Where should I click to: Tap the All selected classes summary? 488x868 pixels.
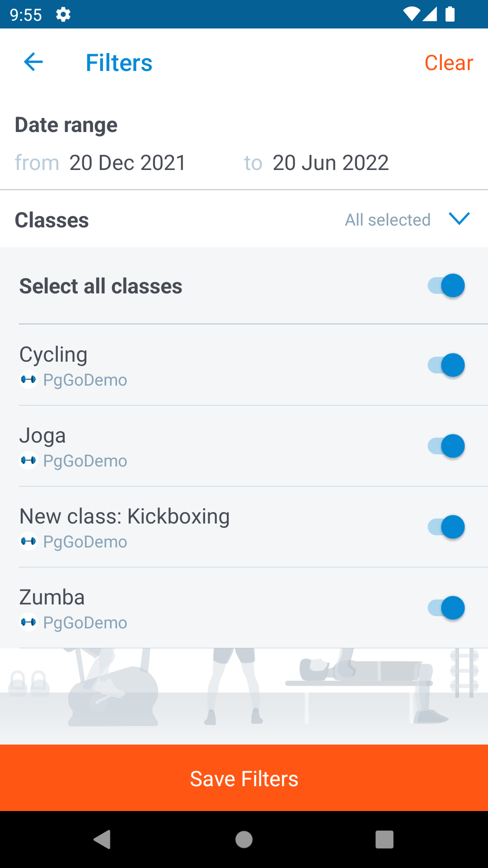pos(388,220)
